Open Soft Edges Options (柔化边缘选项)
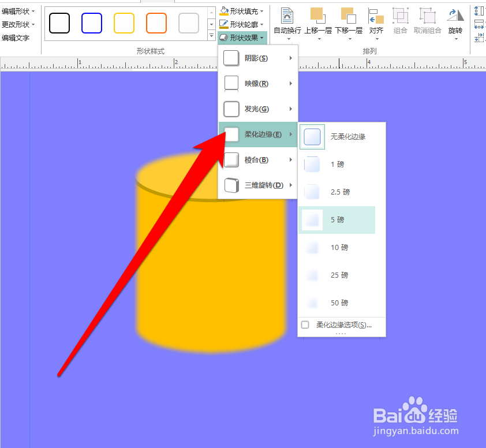486x448 pixels. pyautogui.click(x=342, y=325)
